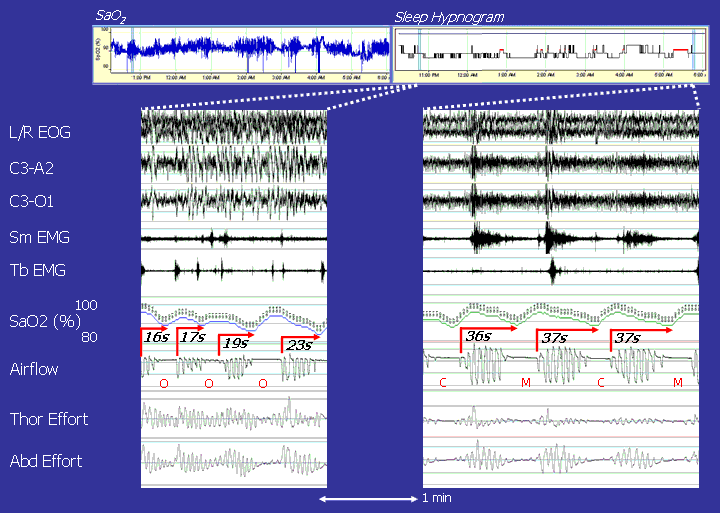This screenshot has width=720, height=513.
Task: Click the C3-O1 EEG channel label
Action: [x=31, y=202]
